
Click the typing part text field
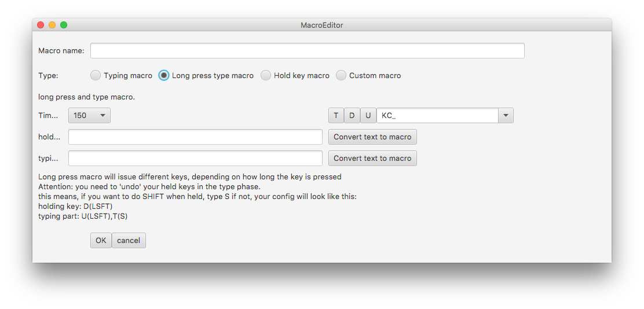click(196, 159)
